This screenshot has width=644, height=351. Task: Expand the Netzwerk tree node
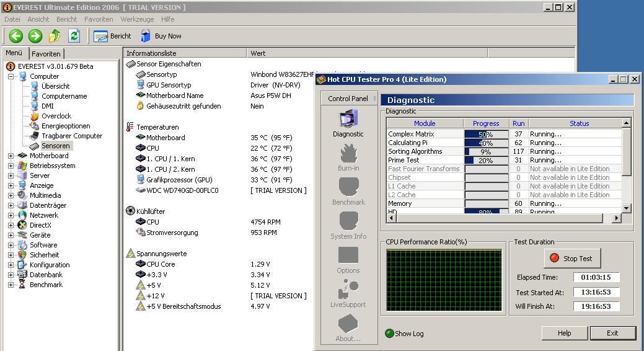[11, 215]
